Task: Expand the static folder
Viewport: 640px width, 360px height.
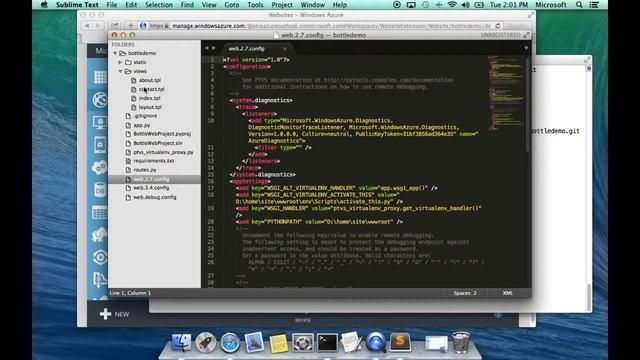Action: point(120,62)
